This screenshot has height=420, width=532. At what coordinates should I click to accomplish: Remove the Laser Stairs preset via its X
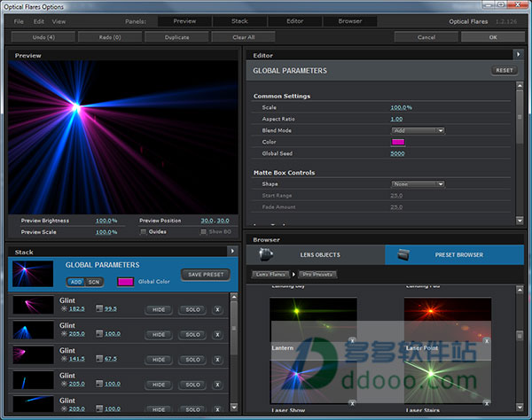(487, 403)
